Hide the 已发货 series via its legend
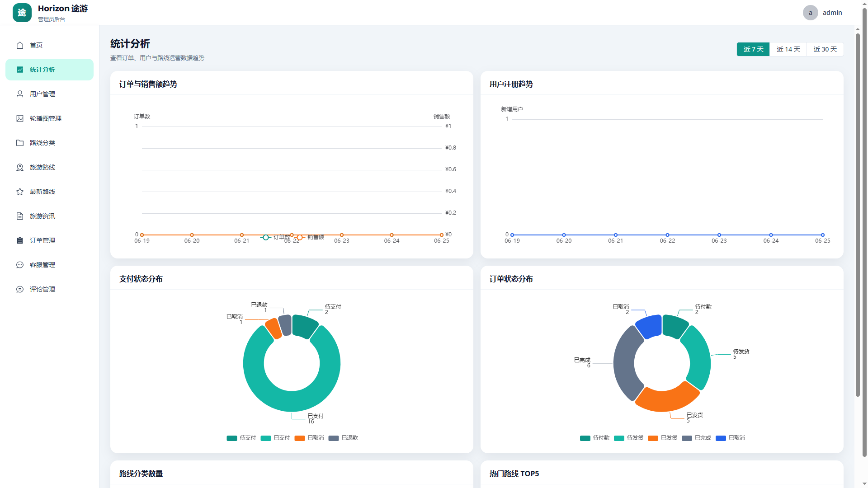The width and height of the screenshot is (868, 488). pyautogui.click(x=663, y=438)
